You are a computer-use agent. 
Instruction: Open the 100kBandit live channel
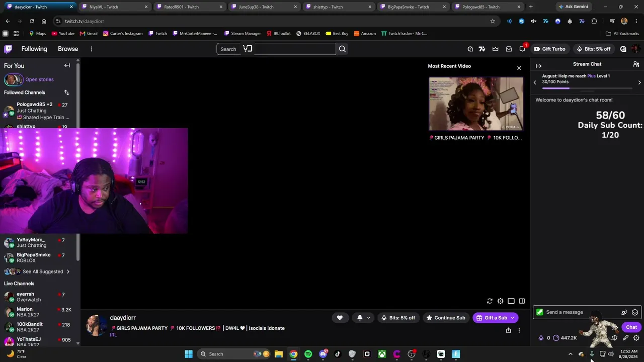coord(38,327)
